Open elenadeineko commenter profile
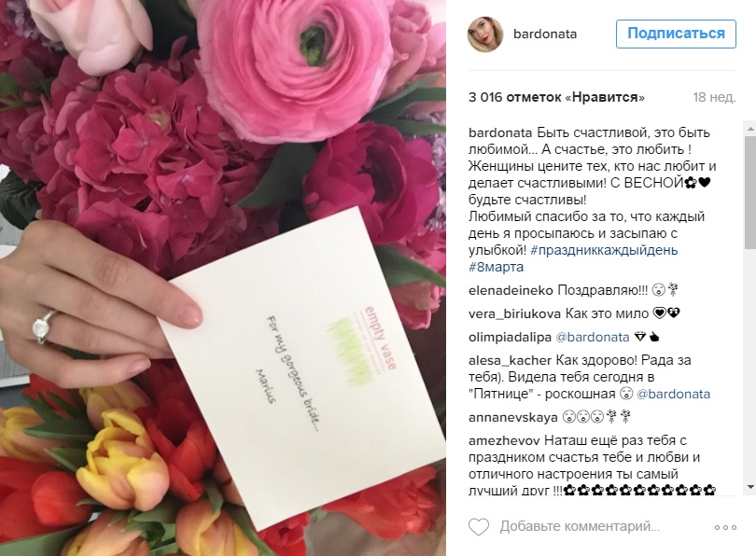The width and height of the screenshot is (756, 556). (x=511, y=290)
